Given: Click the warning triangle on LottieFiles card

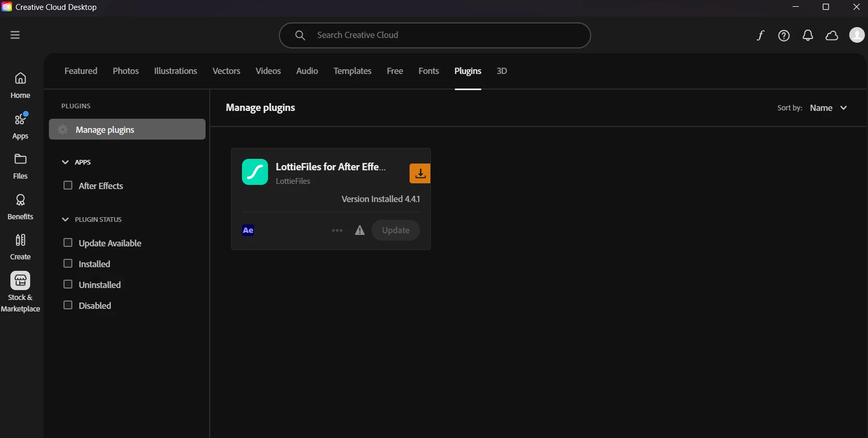Looking at the screenshot, I should click(x=360, y=230).
